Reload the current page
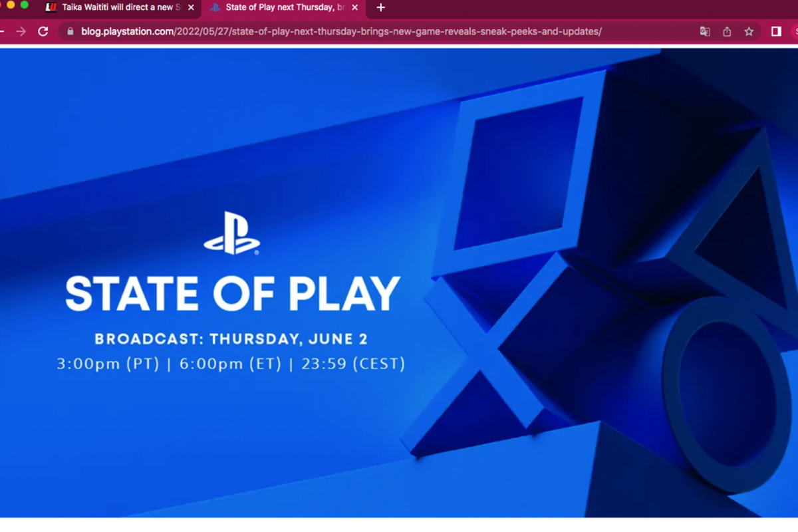 [x=43, y=31]
